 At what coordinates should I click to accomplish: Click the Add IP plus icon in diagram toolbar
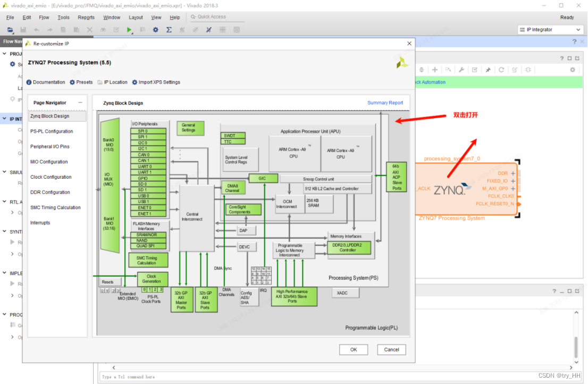click(435, 70)
